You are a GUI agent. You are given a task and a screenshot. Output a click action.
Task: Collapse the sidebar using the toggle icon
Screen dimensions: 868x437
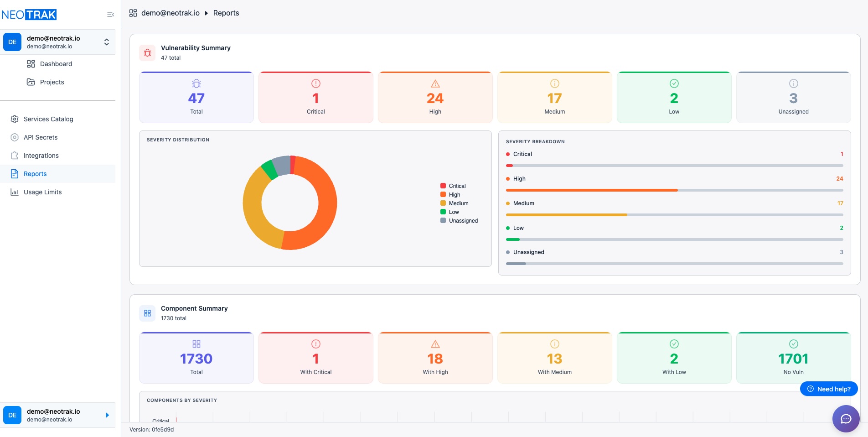pyautogui.click(x=110, y=15)
